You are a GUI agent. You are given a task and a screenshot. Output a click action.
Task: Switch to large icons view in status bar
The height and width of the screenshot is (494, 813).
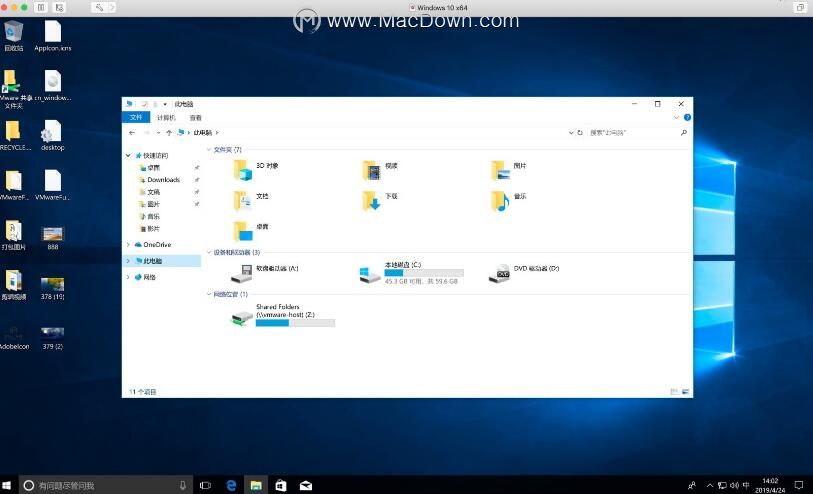[x=685, y=392]
